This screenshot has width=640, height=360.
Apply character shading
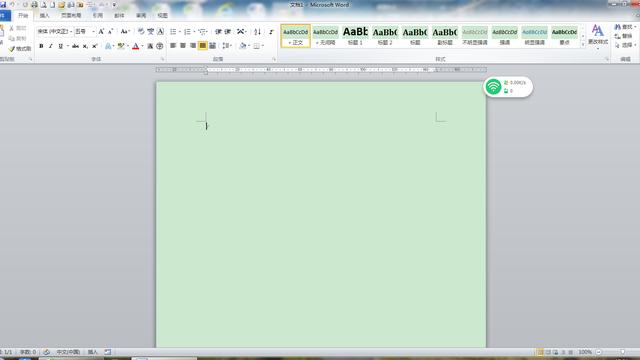tap(150, 46)
